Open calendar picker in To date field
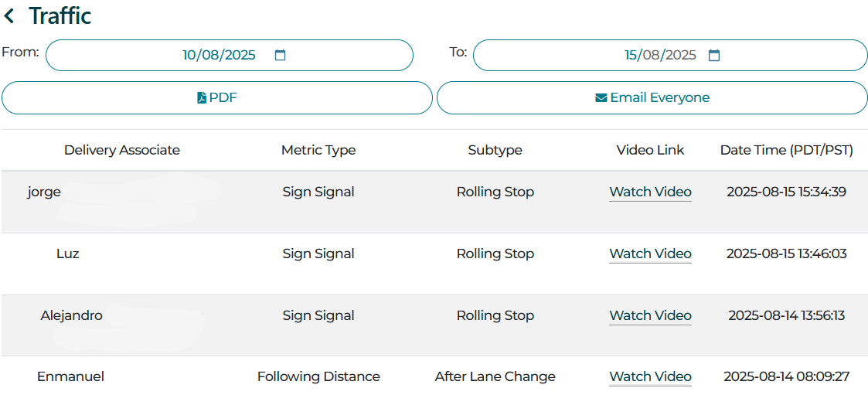Screen dimensions: 868x405 click(x=714, y=56)
